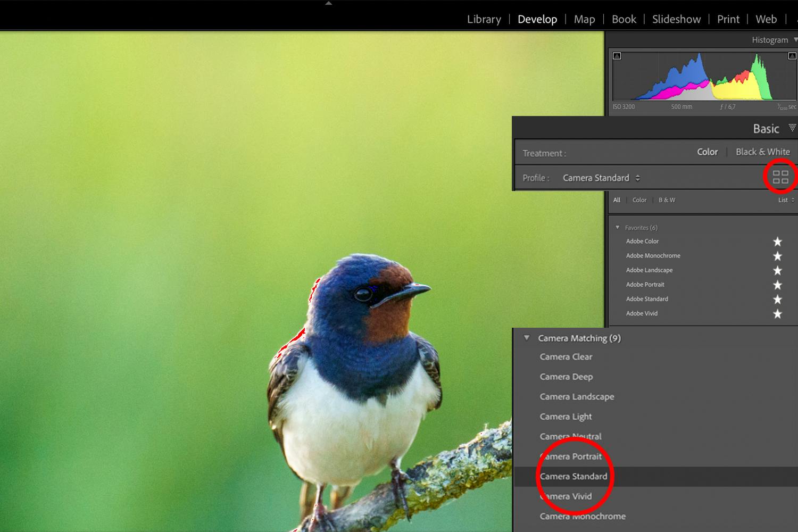The height and width of the screenshot is (532, 798).
Task: Click inside the RGB histogram graph
Action: click(702, 80)
